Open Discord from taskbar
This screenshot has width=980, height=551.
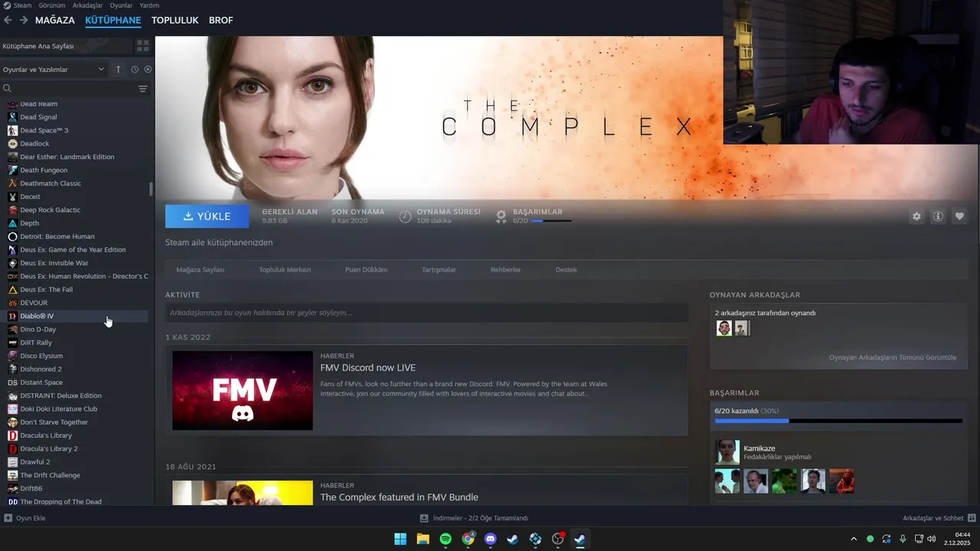pos(491,539)
